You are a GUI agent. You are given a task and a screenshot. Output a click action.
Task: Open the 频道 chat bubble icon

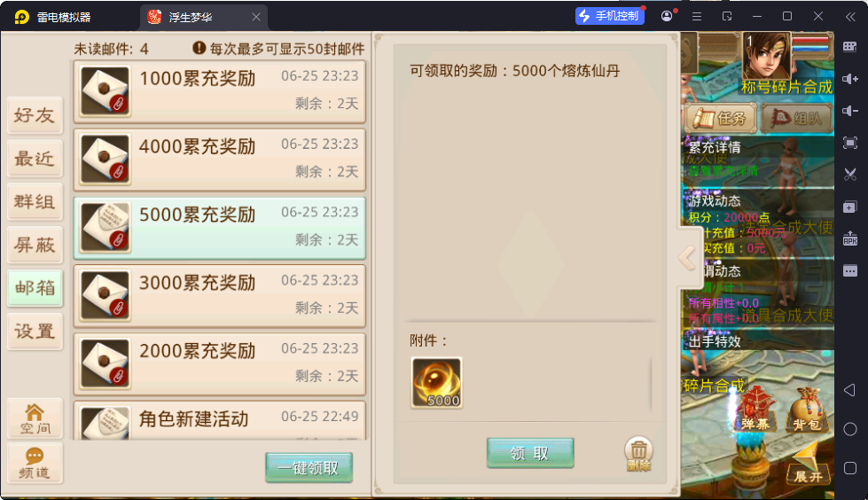pos(35,464)
